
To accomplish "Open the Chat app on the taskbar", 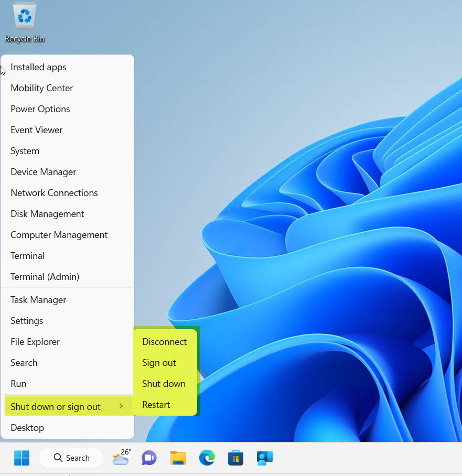I will tap(149, 458).
